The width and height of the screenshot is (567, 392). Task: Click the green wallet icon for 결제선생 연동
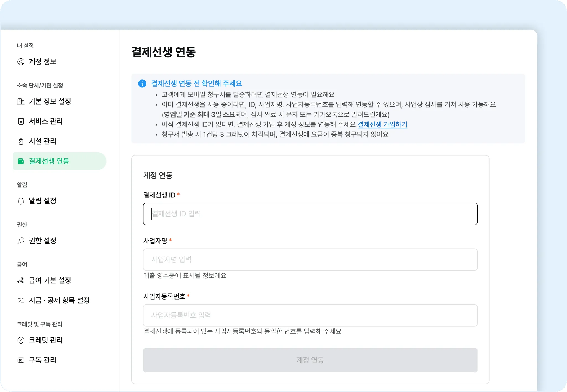point(21,161)
